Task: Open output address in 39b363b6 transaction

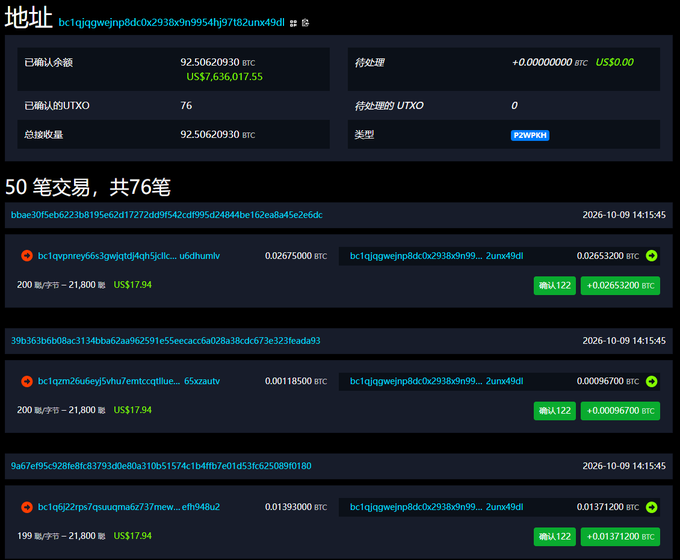Action: (x=437, y=381)
